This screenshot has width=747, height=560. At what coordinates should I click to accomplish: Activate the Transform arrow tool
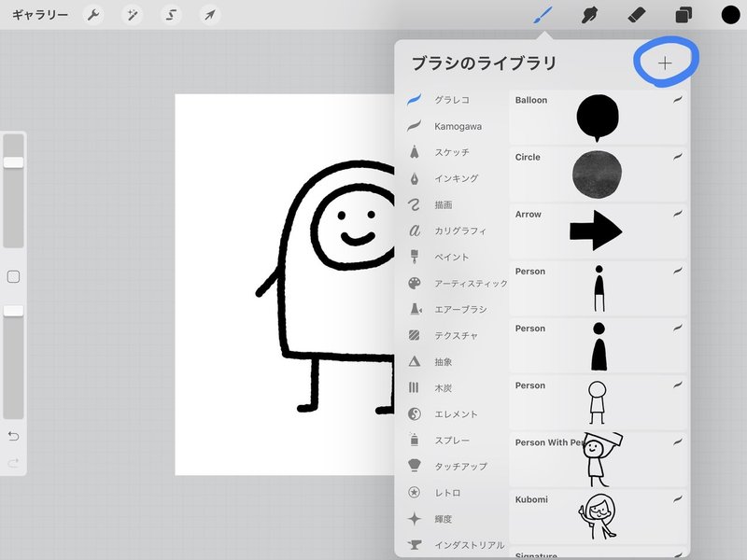tap(209, 15)
